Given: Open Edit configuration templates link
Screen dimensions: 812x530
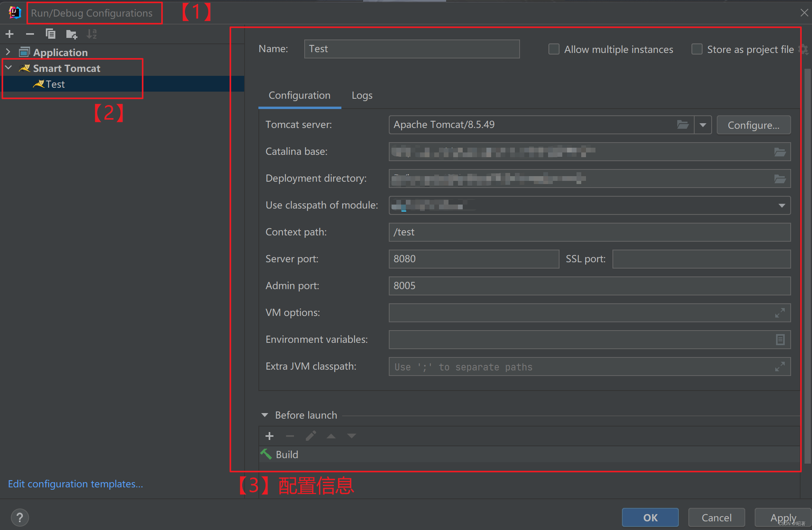Looking at the screenshot, I should pyautogui.click(x=75, y=484).
